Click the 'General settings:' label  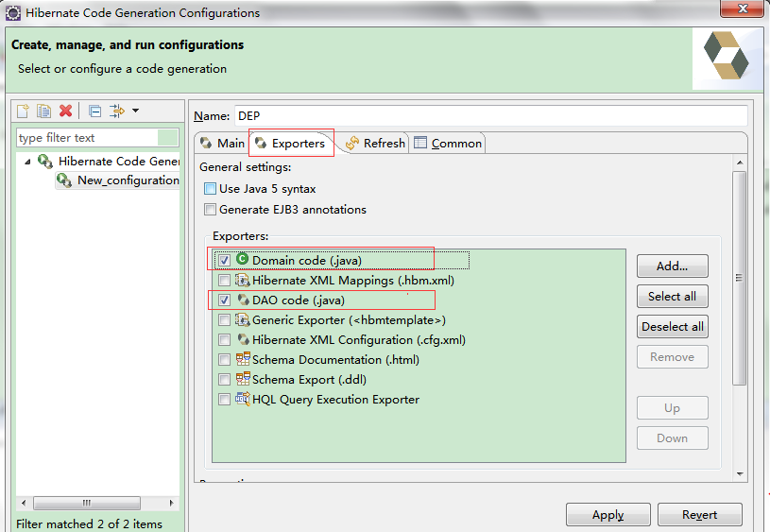pyautogui.click(x=245, y=167)
